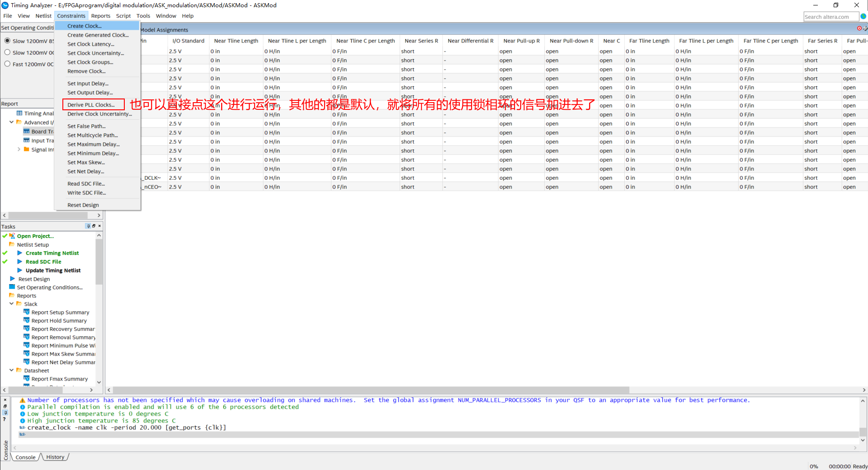Image resolution: width=868 pixels, height=470 pixels.
Task: Expand the Signal Integrity report folder
Action: [x=19, y=149]
